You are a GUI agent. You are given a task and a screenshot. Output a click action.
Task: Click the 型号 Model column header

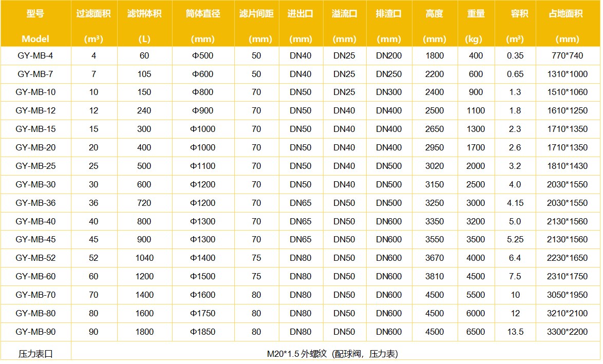pyautogui.click(x=35, y=25)
